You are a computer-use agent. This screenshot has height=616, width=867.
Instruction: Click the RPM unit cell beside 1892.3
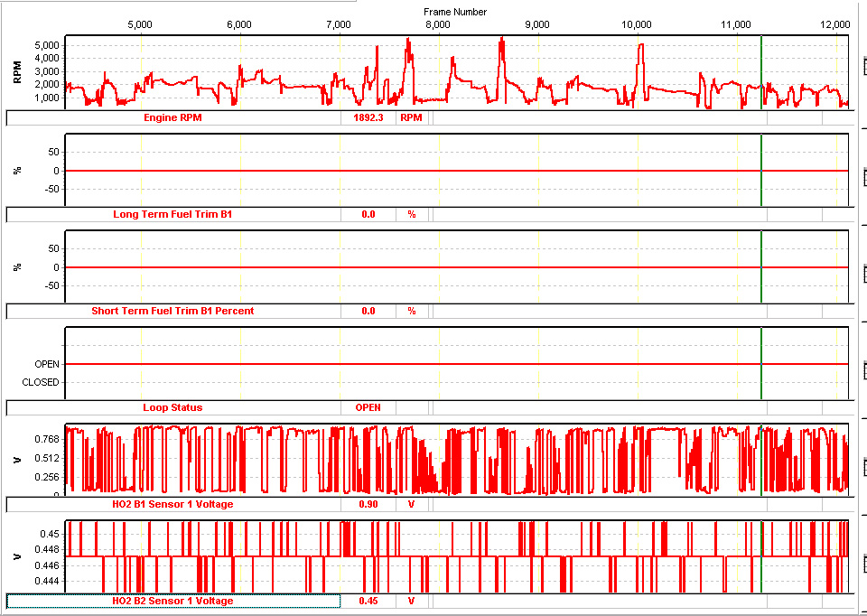click(411, 117)
